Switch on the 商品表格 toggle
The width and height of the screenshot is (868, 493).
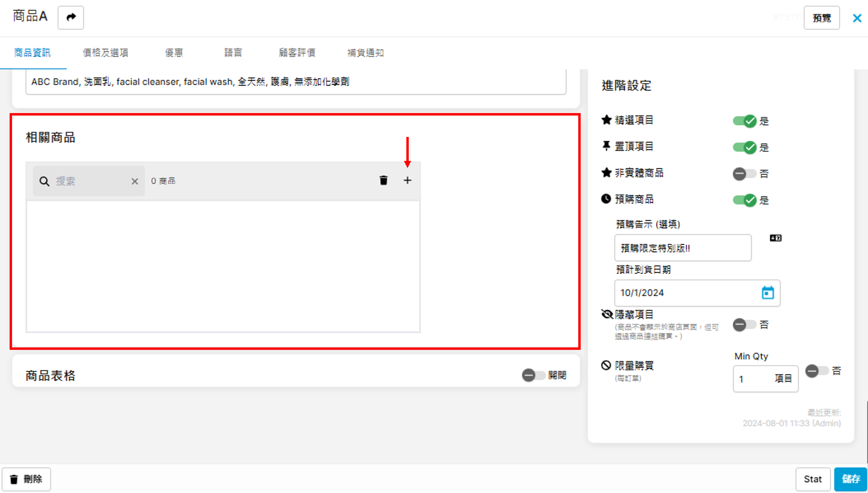tap(534, 375)
